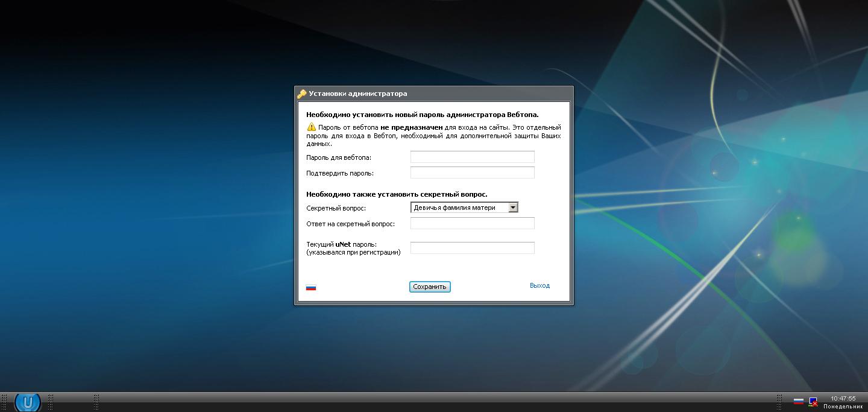Viewport: 868px width, 412px height.
Task: Click the taskbar clock showing 10:47:55
Action: pos(843,398)
